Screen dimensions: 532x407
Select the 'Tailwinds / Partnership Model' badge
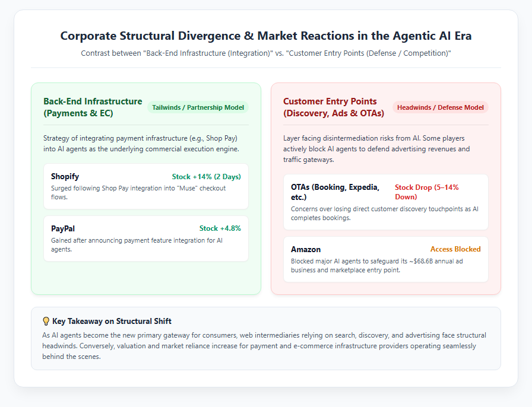(x=198, y=107)
